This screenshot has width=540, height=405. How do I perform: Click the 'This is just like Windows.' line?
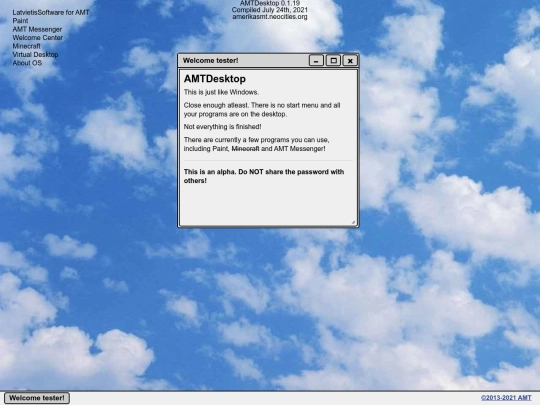click(x=221, y=92)
